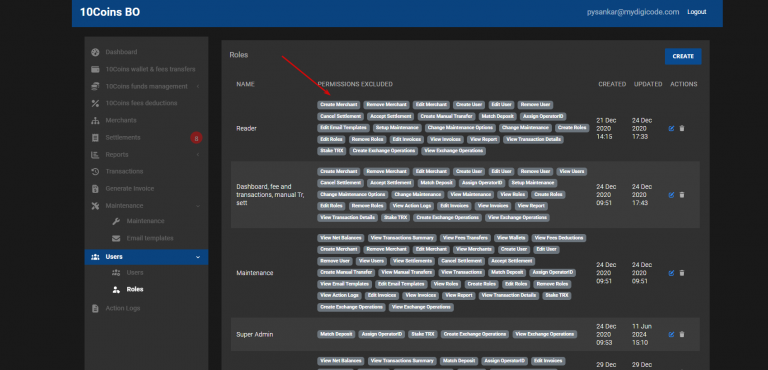The image size is (768, 370).
Task: Select the Reports chart icon
Action: pyautogui.click(x=96, y=155)
